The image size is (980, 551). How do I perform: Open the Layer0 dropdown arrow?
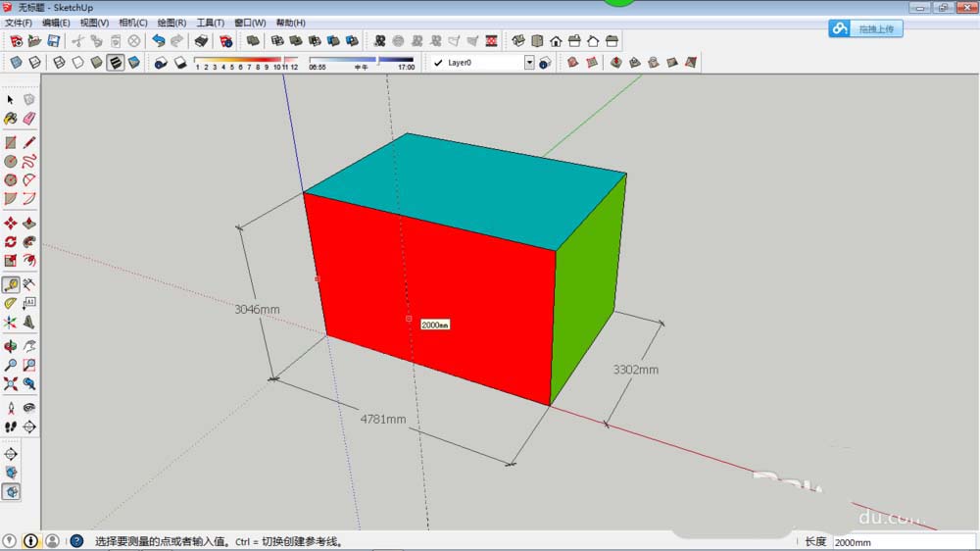click(x=529, y=63)
